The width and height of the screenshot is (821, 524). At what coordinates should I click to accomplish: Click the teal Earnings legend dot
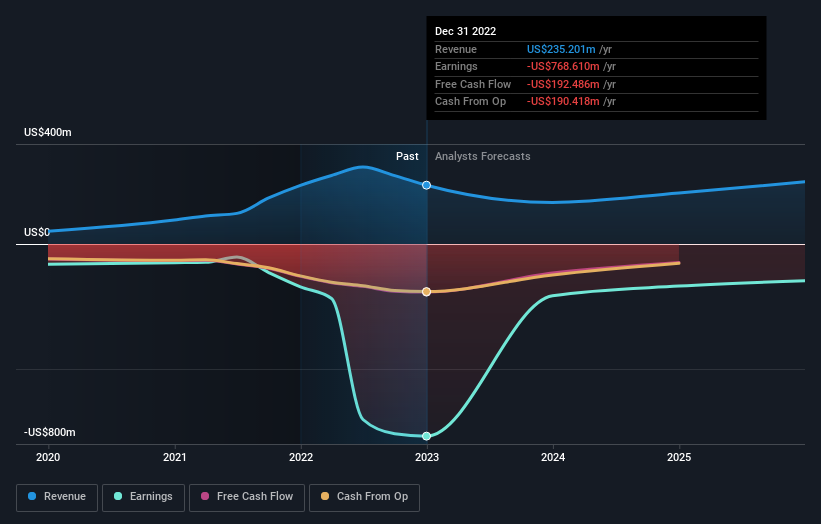118,496
